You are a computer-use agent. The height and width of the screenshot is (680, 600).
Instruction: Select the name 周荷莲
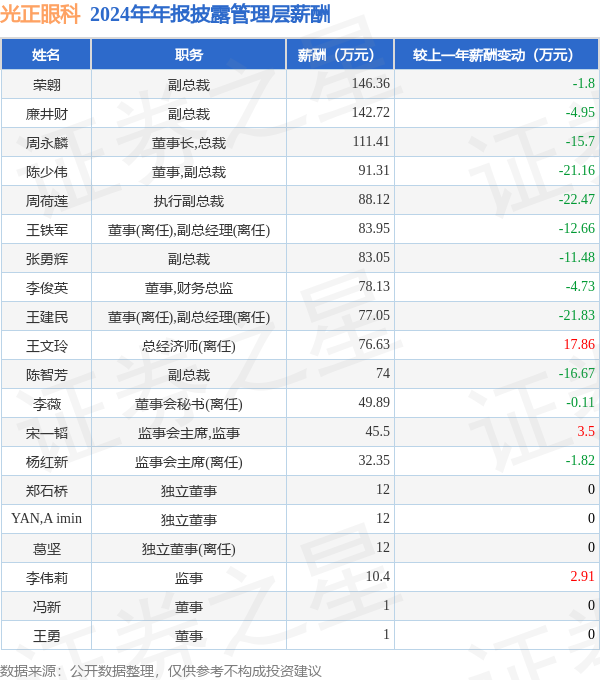pos(46,201)
